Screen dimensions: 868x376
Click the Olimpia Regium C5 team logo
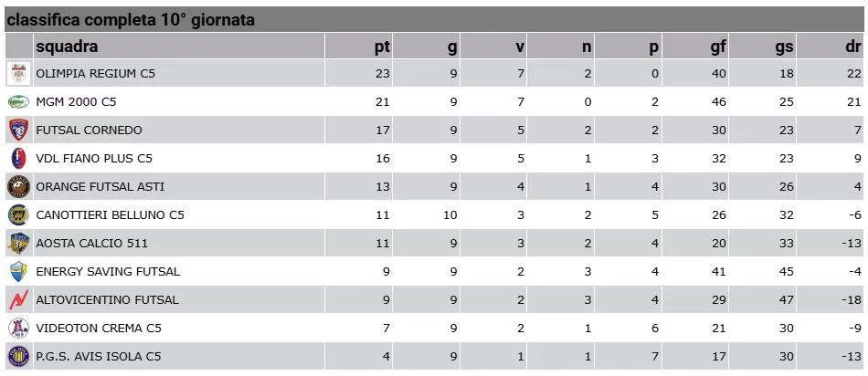pyautogui.click(x=19, y=74)
